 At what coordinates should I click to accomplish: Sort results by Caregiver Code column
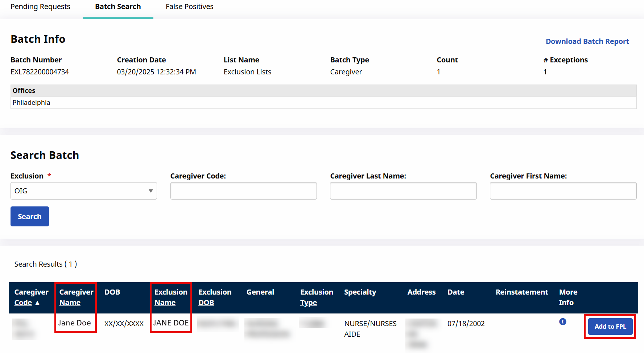(31, 297)
